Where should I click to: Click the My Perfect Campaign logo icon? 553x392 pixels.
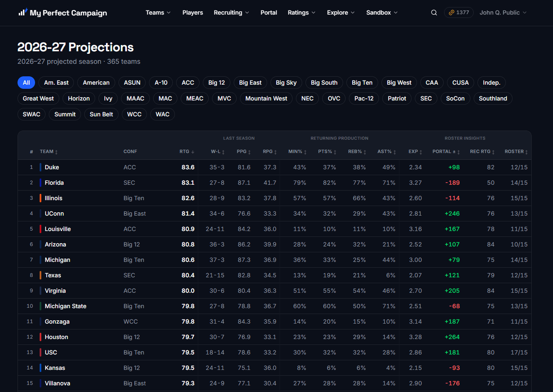[23, 12]
